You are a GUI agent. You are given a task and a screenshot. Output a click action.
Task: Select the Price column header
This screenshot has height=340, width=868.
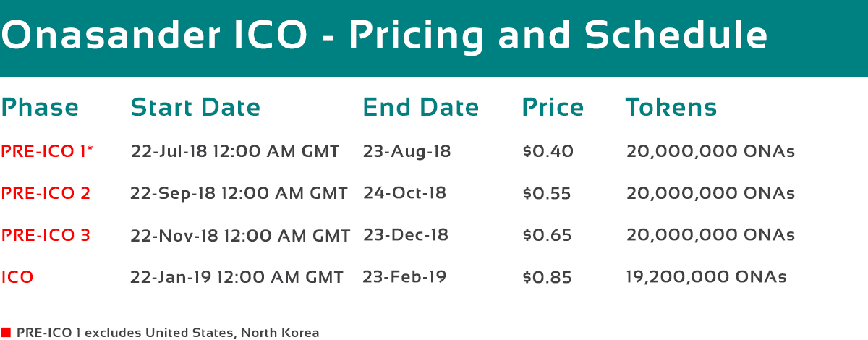point(553,108)
